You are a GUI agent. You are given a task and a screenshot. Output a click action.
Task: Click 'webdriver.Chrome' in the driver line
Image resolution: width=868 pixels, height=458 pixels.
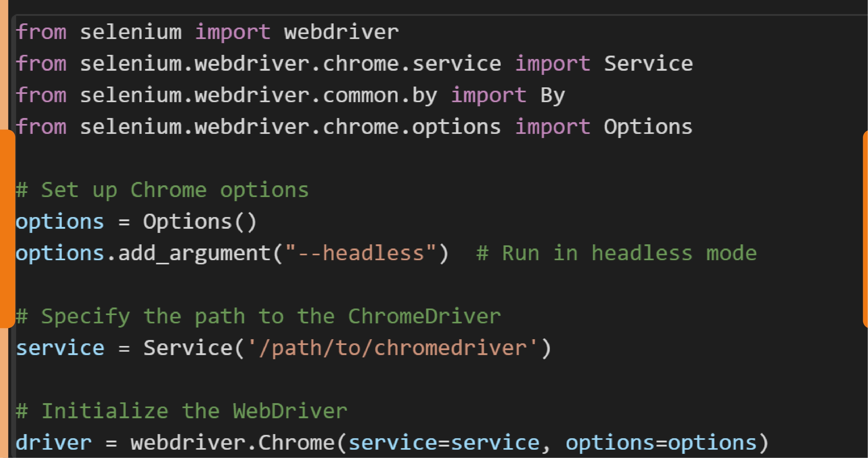point(233,443)
